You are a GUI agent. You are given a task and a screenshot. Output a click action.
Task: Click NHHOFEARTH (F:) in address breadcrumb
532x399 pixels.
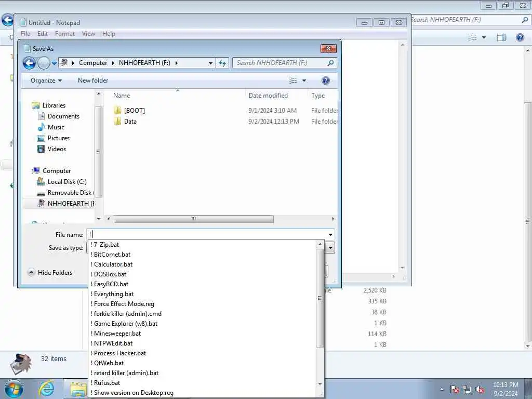[144, 63]
